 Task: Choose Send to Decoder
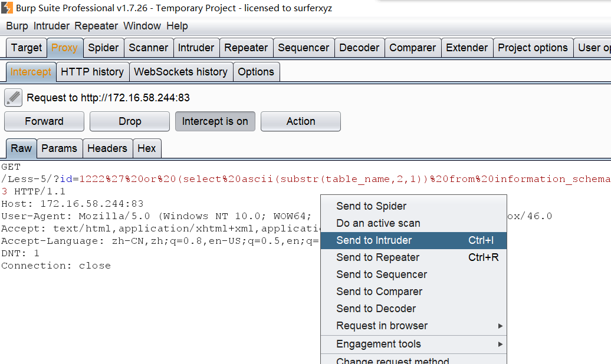[x=413, y=309]
